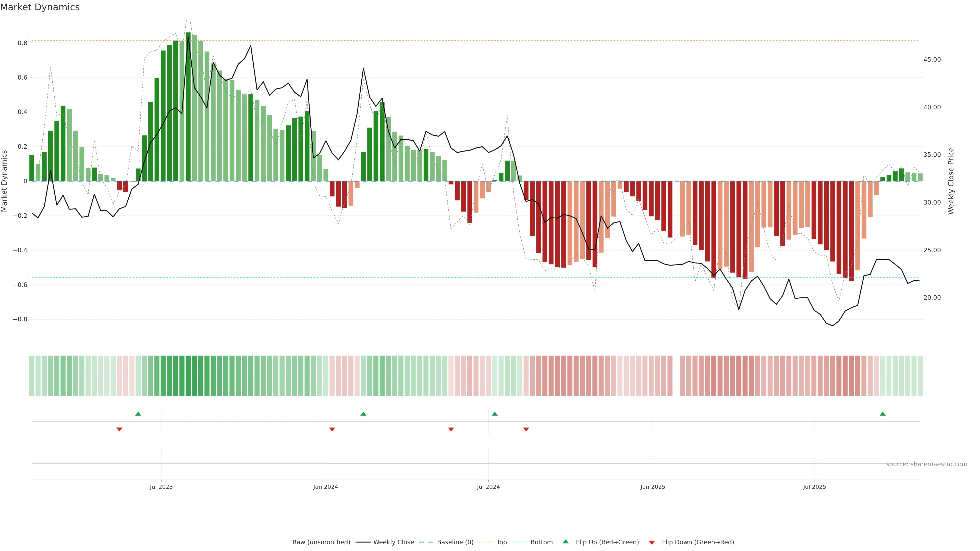The height and width of the screenshot is (551, 980).
Task: Click the Jan 2025 x-axis label
Action: [653, 487]
